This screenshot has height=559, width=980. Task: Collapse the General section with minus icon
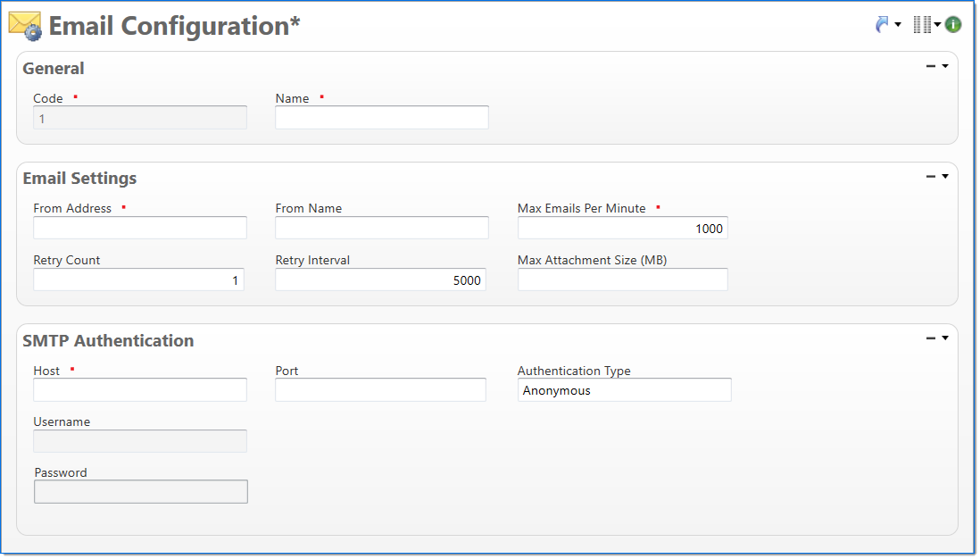[931, 66]
